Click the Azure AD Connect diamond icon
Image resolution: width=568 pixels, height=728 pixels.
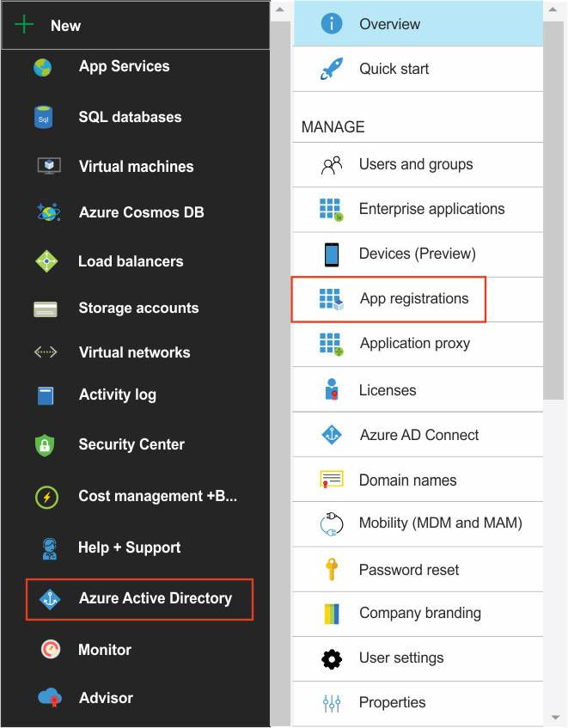[332, 435]
